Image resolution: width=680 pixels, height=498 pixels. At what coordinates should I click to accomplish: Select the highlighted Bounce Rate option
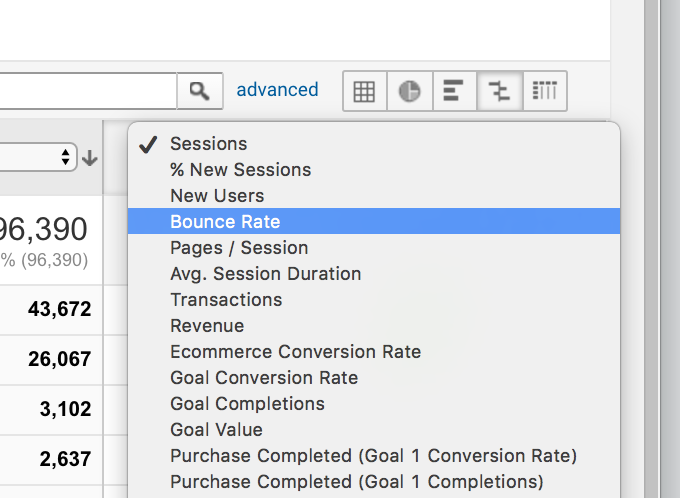pos(374,221)
